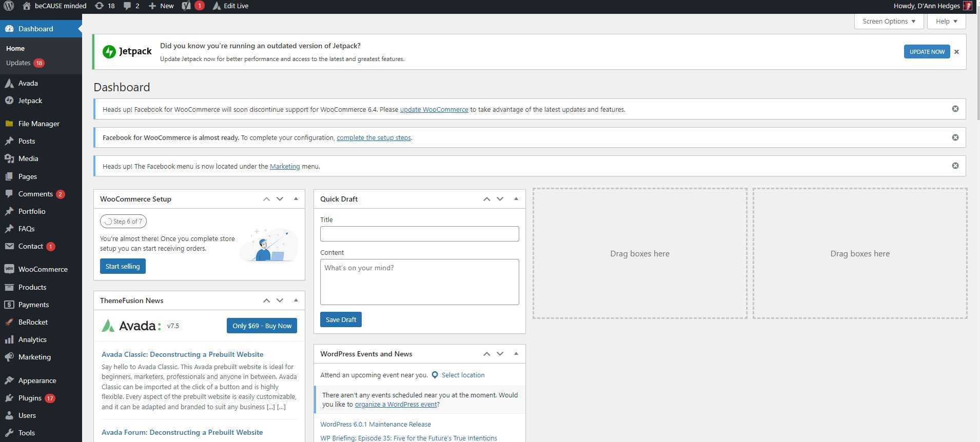980x442 pixels.
Task: Move WooCommerce Setup box down
Action: point(280,199)
